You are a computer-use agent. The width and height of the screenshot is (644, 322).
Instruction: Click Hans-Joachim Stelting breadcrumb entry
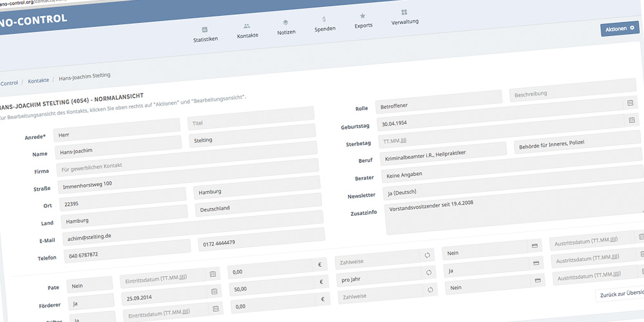point(84,77)
